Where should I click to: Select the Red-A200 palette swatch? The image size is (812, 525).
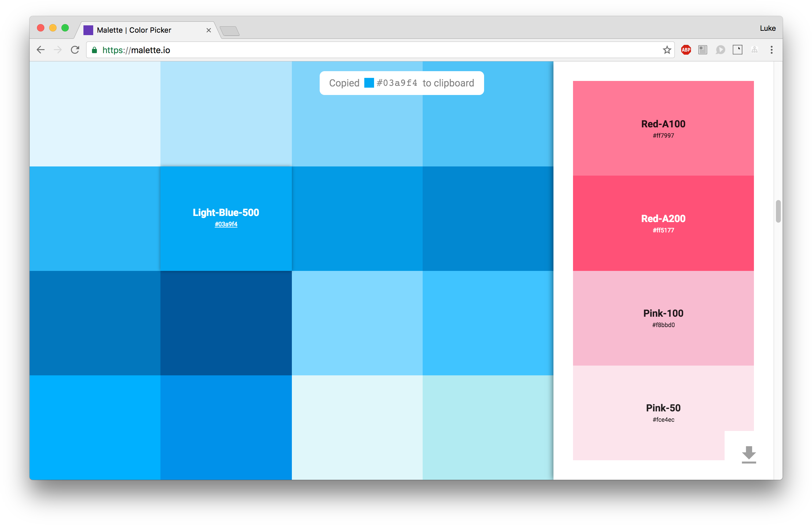coord(663,223)
